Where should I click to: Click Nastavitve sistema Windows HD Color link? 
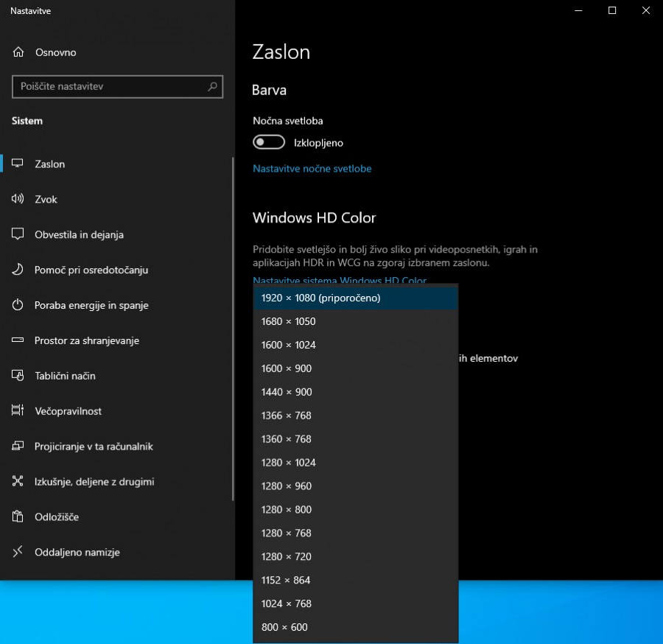340,280
